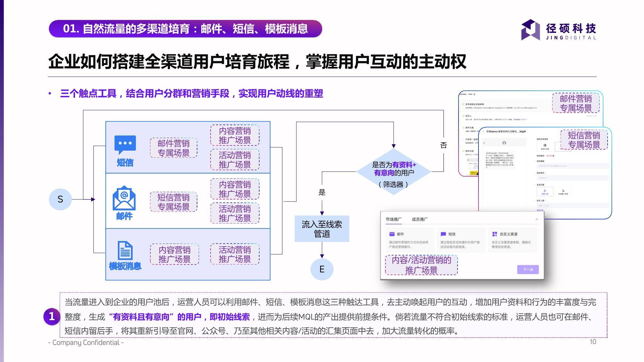Image resolution: width=644 pixels, height=362 pixels.
Task: Toggle the green check beside 发件邮箱及回复邮箱
Action: point(463,104)
